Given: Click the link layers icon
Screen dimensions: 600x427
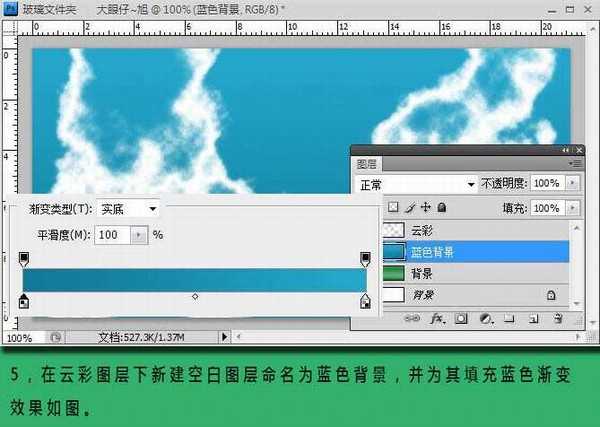Looking at the screenshot, I should pos(410,319).
